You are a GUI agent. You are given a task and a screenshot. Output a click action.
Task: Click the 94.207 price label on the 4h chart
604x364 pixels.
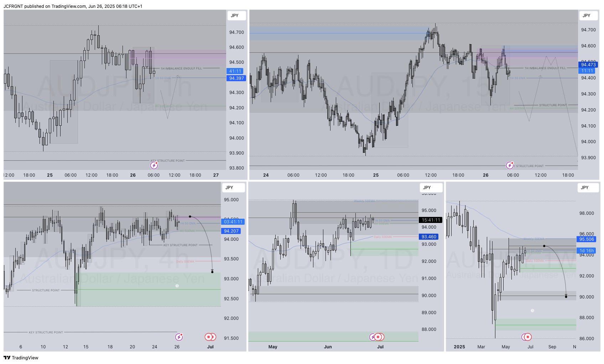(x=231, y=231)
